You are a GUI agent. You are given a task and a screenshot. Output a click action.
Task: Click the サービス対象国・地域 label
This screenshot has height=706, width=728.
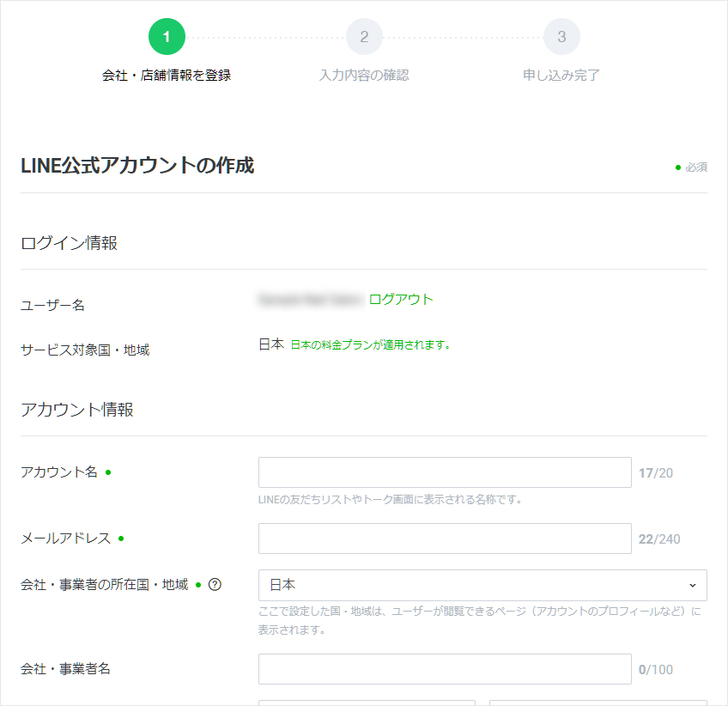click(x=85, y=350)
